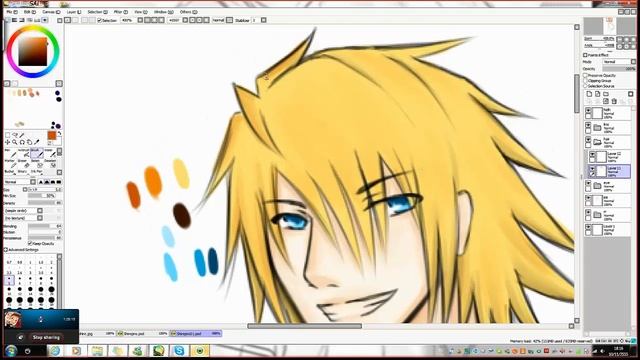
Task: Open the Edit menu
Action: pyautogui.click(x=29, y=12)
